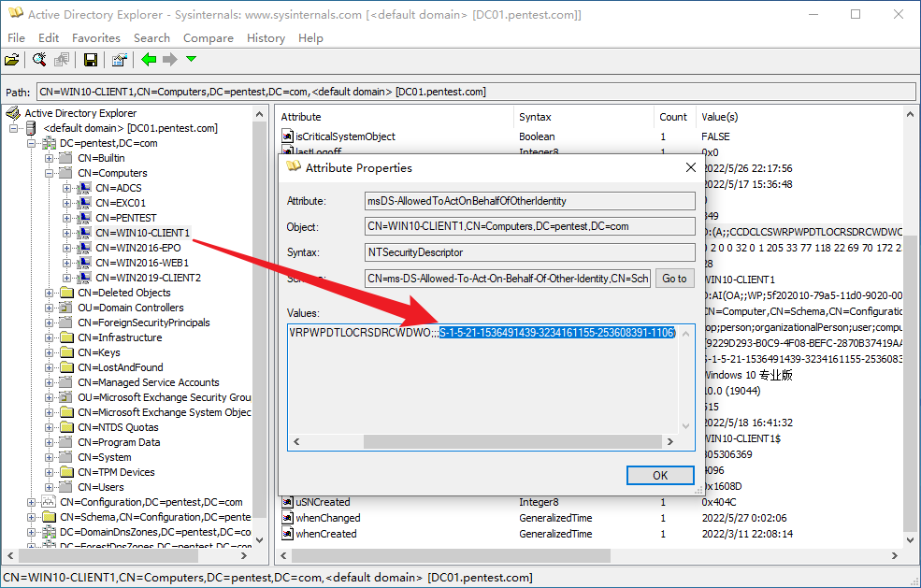Click the CN=System folder icon
The width and height of the screenshot is (921, 588).
coord(66,457)
